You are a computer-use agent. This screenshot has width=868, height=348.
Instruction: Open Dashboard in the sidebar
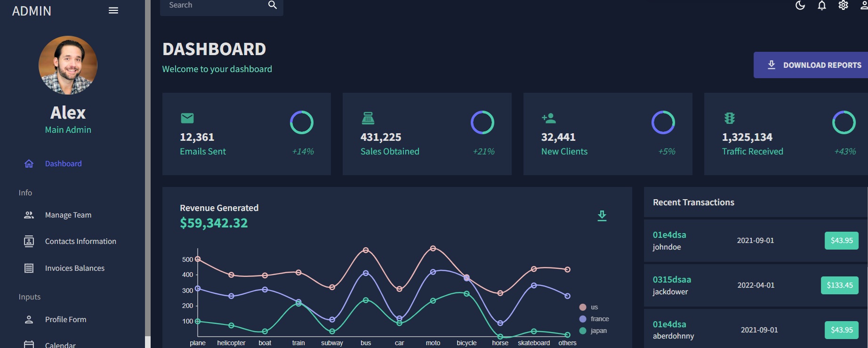pos(63,163)
